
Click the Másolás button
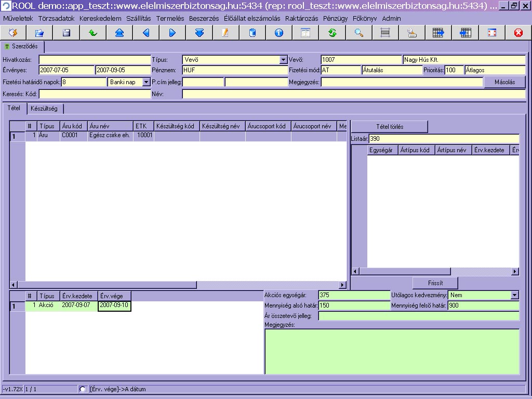pyautogui.click(x=504, y=82)
